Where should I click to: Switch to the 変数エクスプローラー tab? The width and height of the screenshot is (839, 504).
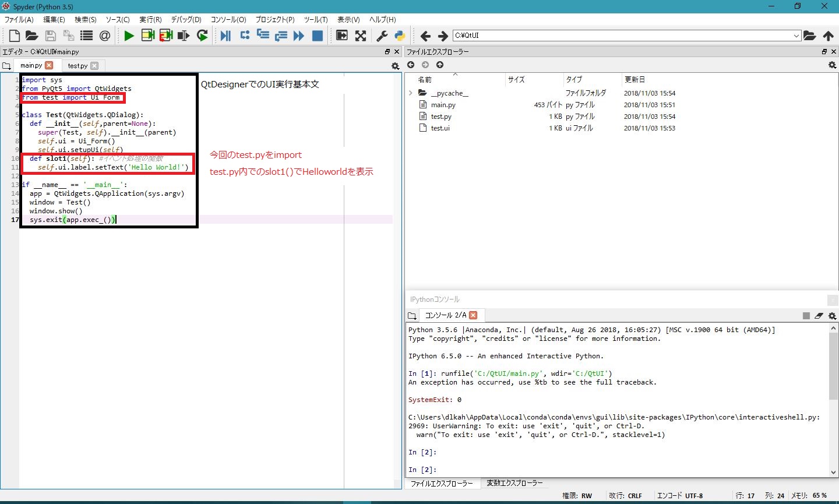click(515, 482)
